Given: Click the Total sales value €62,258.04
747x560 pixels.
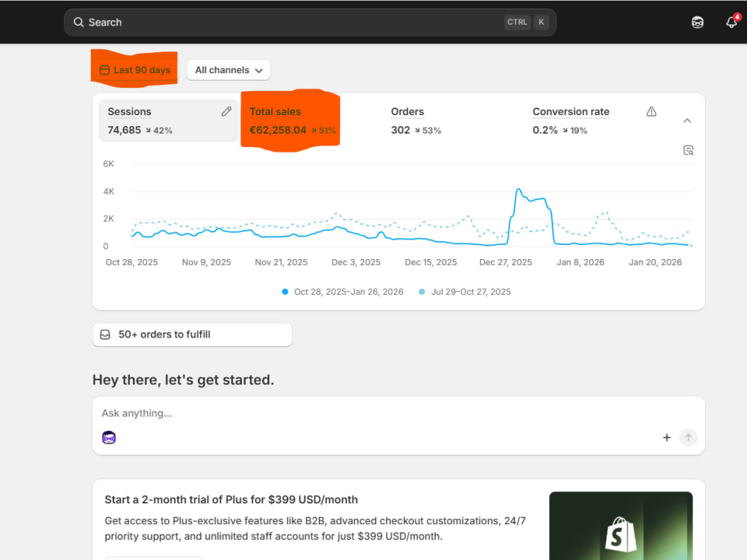Looking at the screenshot, I should pyautogui.click(x=278, y=130).
